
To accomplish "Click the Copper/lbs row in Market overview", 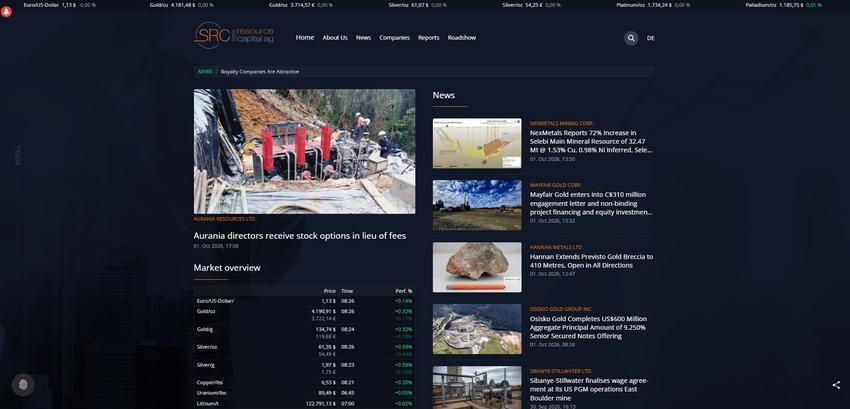I will [x=305, y=382].
